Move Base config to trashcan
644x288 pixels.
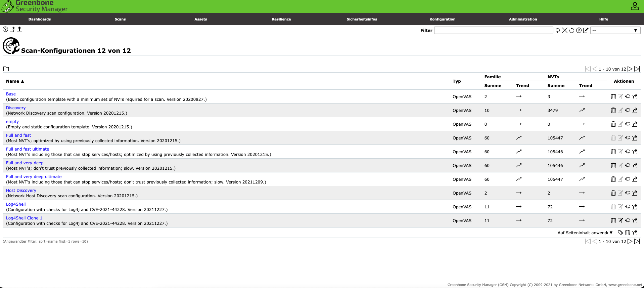(613, 97)
